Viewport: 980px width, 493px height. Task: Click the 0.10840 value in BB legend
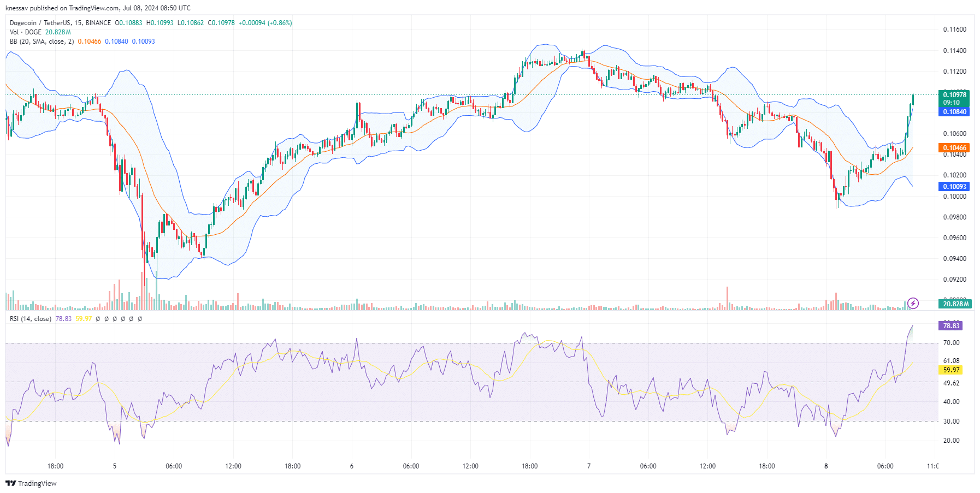[116, 41]
